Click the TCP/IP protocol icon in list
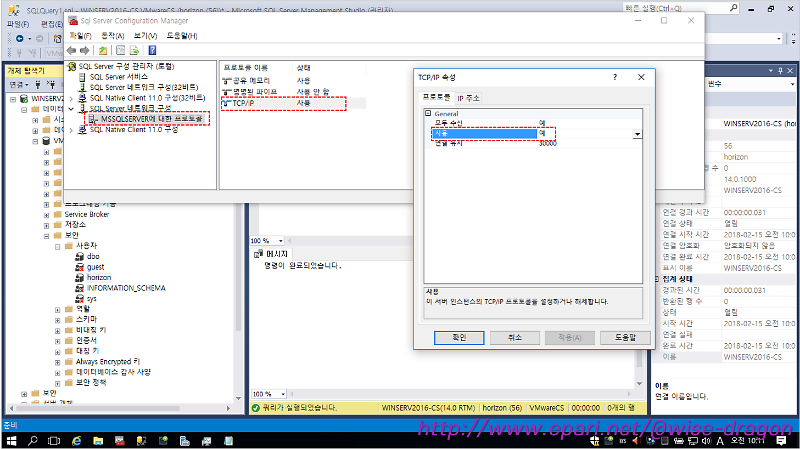The image size is (800, 449). pos(227,103)
